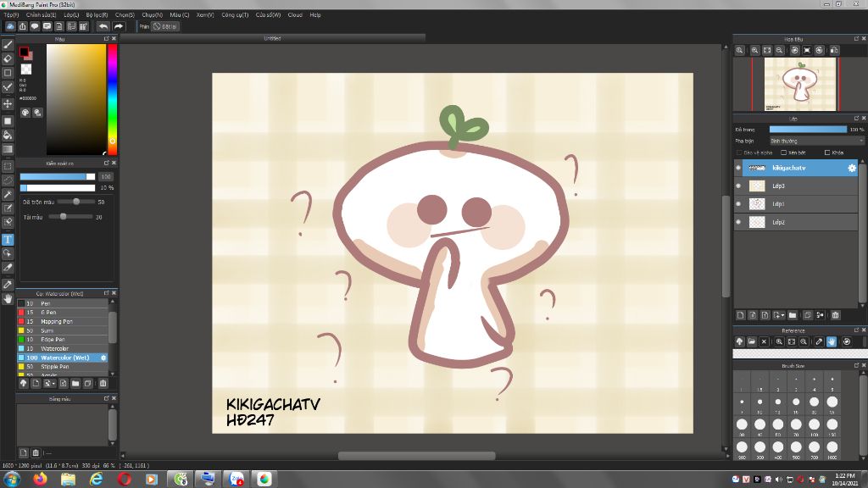Open the Chỉnh sửa(E) menu

pos(41,15)
